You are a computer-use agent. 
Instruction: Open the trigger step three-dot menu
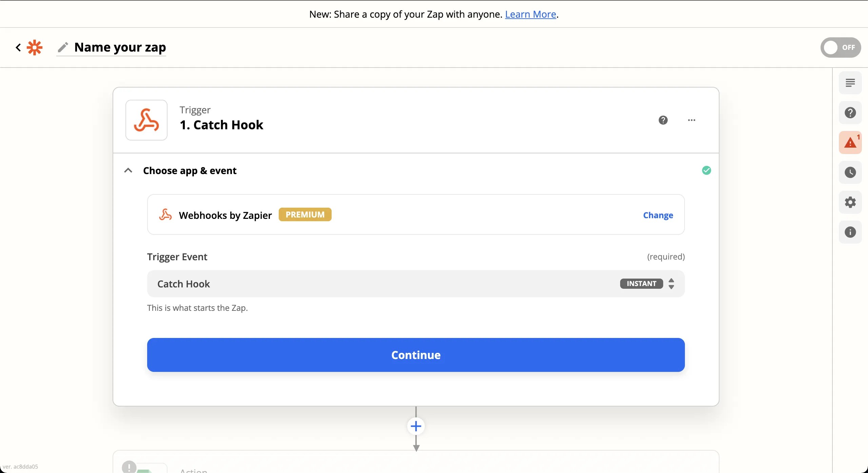691,120
